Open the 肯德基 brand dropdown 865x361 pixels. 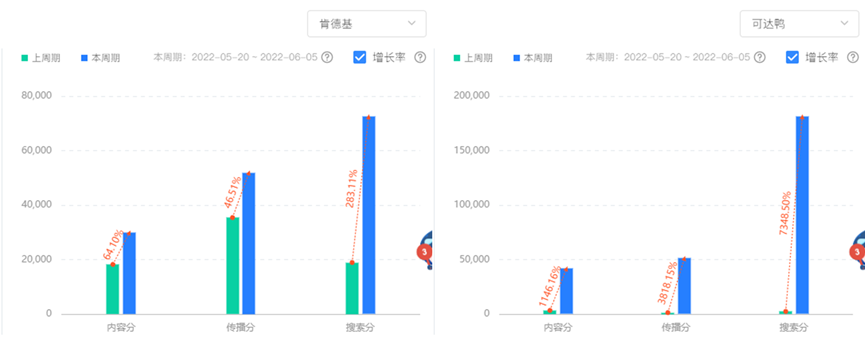[x=366, y=24]
